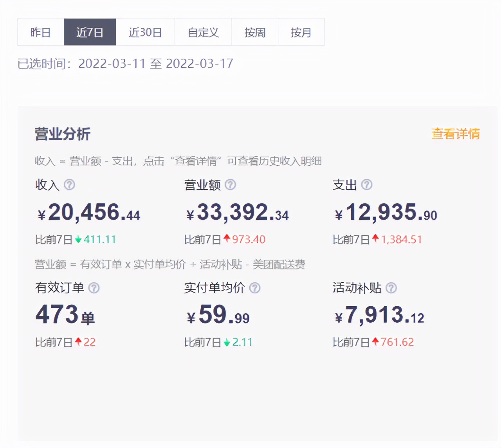Show the tooltip icon next to 活动补贴
This screenshot has height=448, width=501.
pos(391,288)
